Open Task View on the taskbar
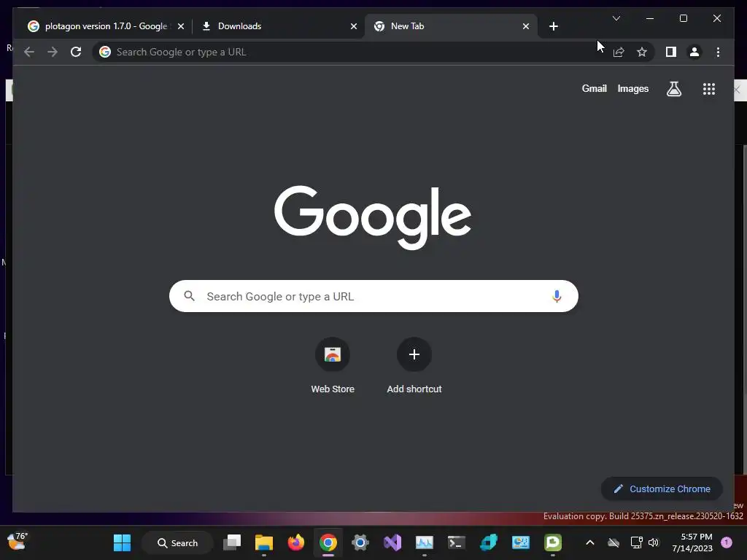The height and width of the screenshot is (560, 747). click(x=232, y=542)
